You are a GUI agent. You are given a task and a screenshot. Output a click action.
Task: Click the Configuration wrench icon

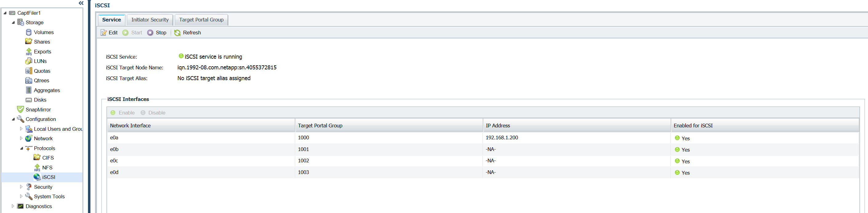pos(21,119)
